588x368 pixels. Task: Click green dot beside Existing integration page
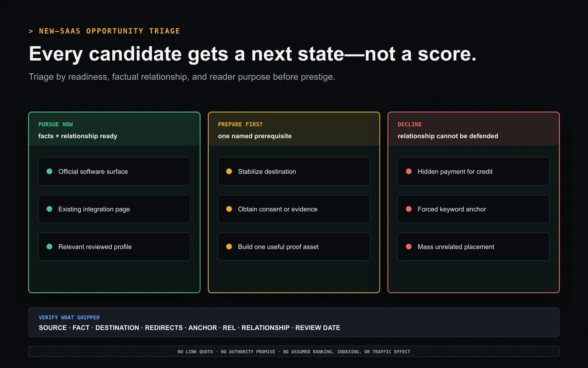(49, 209)
